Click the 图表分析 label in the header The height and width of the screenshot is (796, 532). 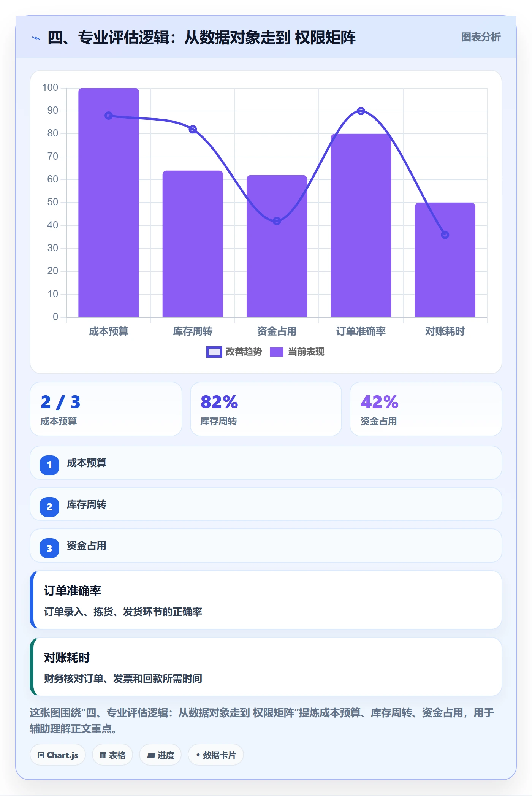(481, 37)
